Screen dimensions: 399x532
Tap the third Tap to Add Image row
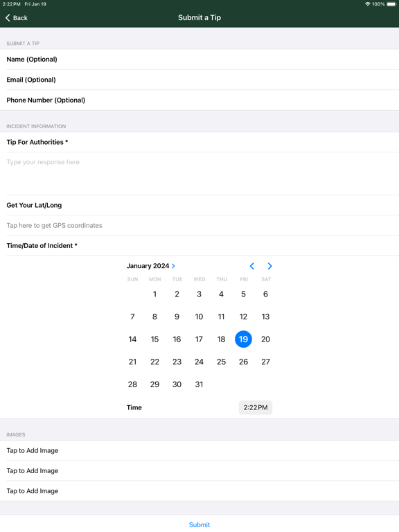pyautogui.click(x=199, y=491)
